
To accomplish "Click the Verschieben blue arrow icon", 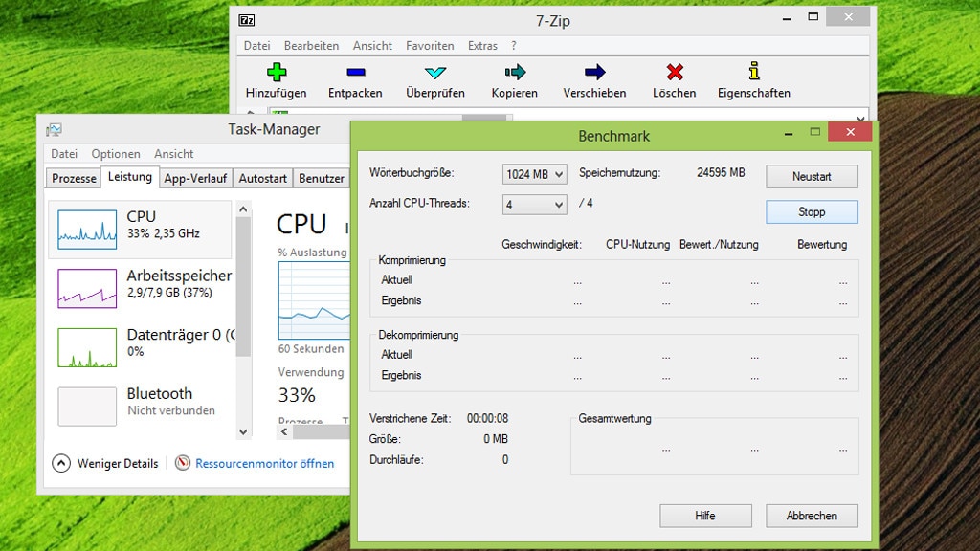I will [x=594, y=72].
